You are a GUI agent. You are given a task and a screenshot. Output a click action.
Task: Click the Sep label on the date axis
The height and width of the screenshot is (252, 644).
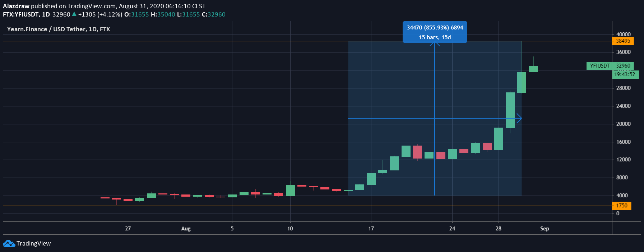545,229
